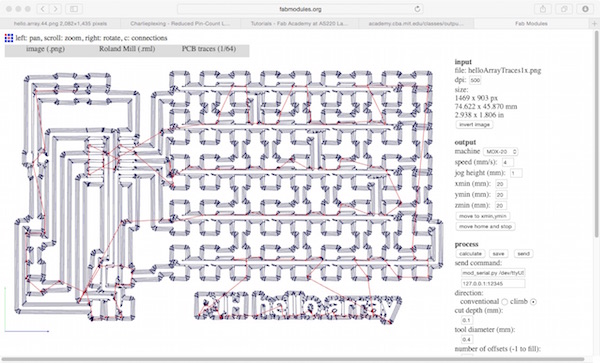Image resolution: width=600 pixels, height=363 pixels.
Task: Click the tool diameter input field
Action: point(467,339)
